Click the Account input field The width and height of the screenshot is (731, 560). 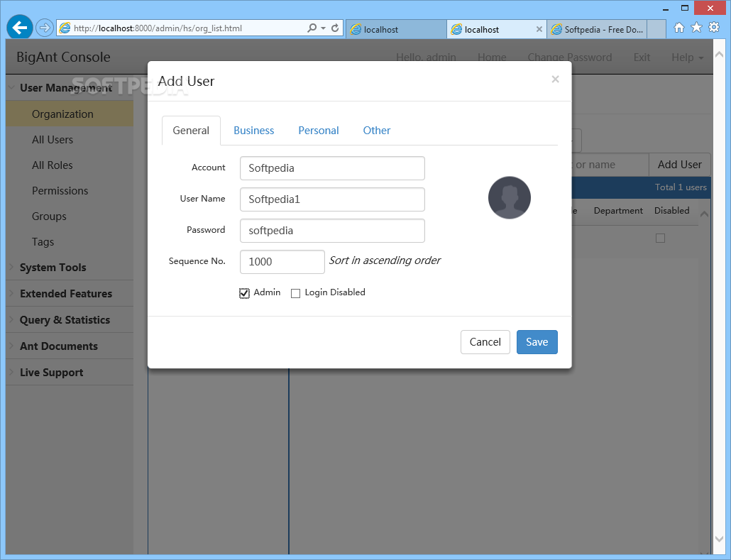(332, 168)
